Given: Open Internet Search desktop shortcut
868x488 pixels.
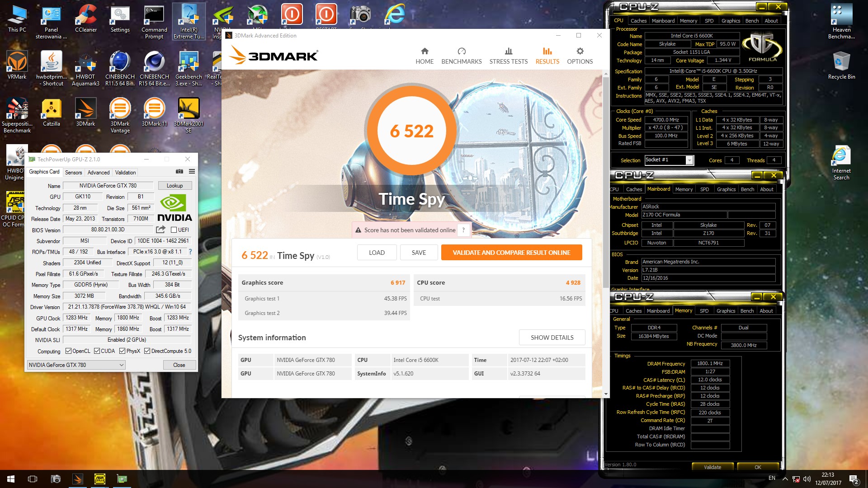Looking at the screenshot, I should [x=841, y=163].
